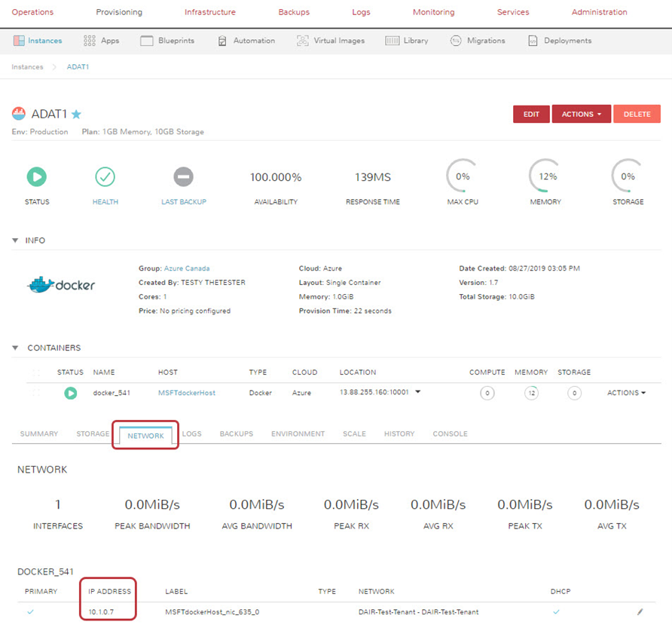Click the Instances breadcrumb link

(x=27, y=67)
